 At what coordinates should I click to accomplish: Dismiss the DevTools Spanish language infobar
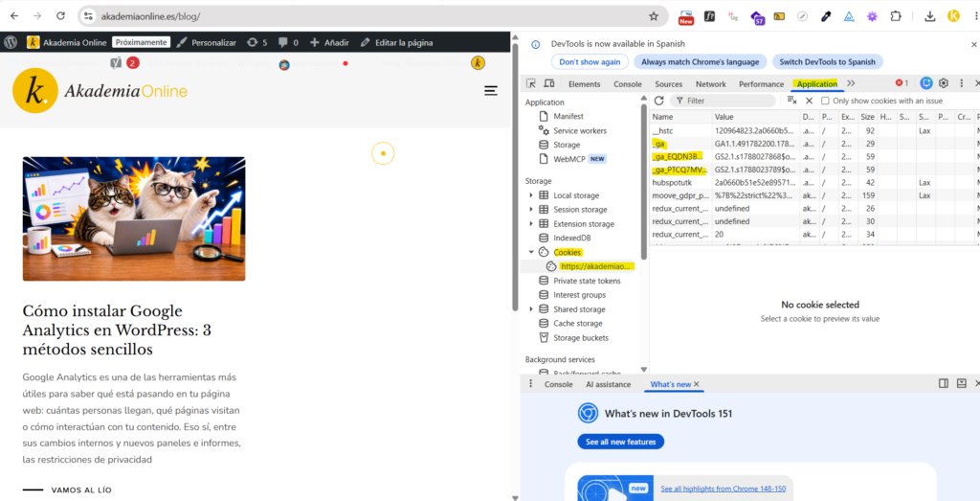pyautogui.click(x=973, y=44)
